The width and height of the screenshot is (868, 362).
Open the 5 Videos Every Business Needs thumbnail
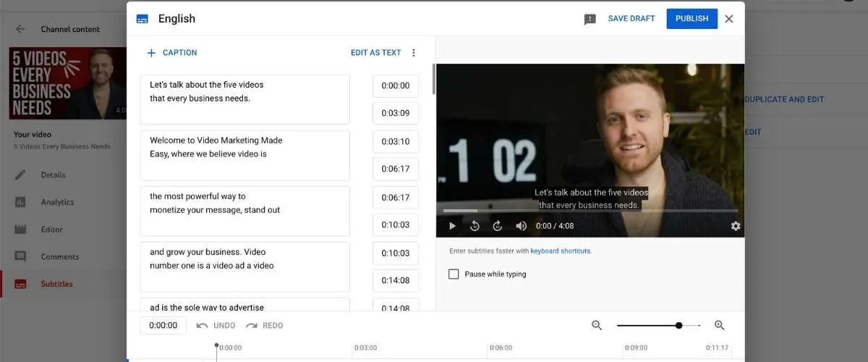67,83
